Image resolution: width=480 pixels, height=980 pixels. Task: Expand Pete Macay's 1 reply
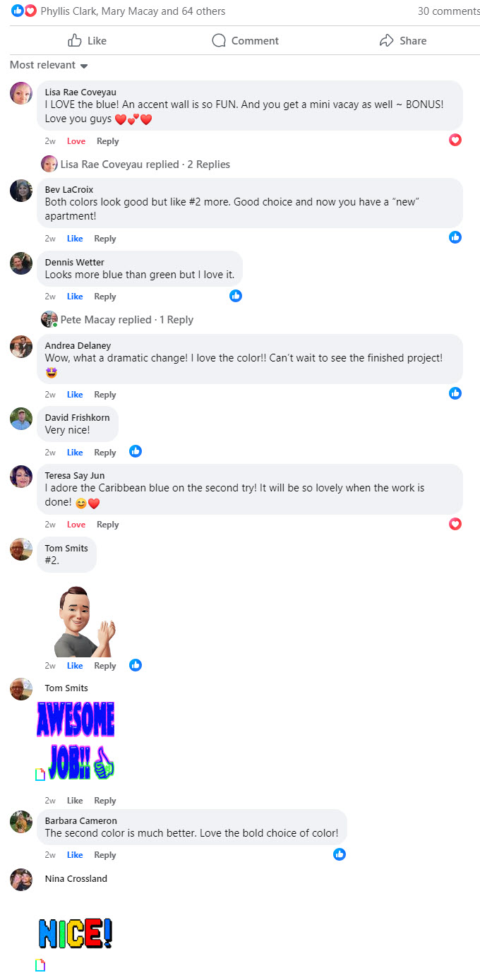(x=127, y=319)
